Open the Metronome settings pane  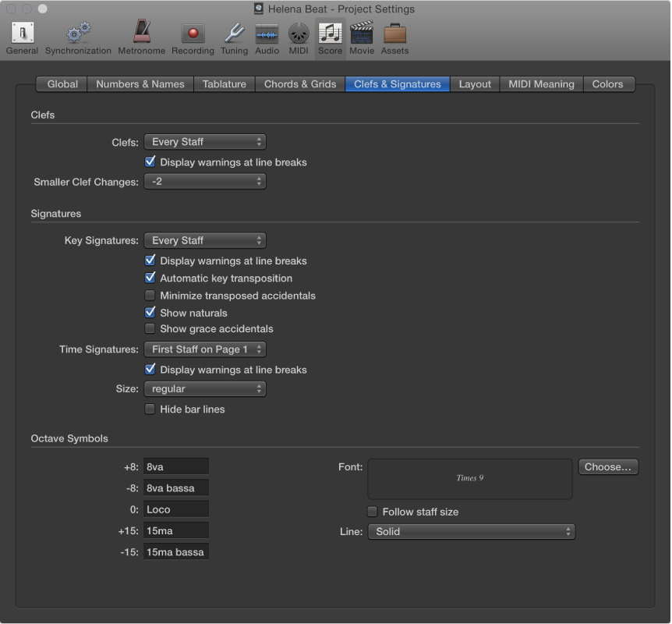(141, 31)
